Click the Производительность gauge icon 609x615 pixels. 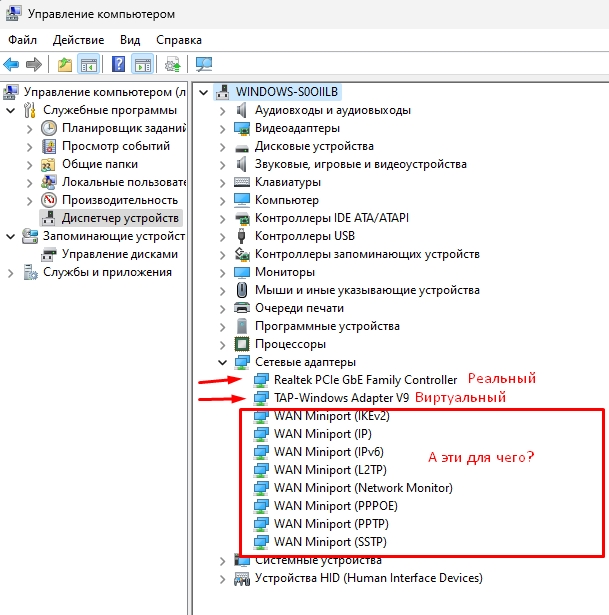click(49, 200)
